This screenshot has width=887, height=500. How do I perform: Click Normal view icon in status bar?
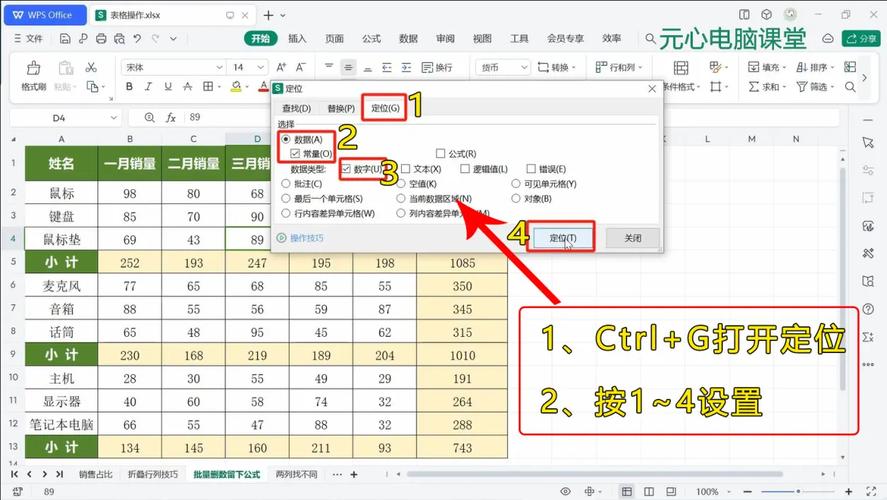[x=627, y=491]
